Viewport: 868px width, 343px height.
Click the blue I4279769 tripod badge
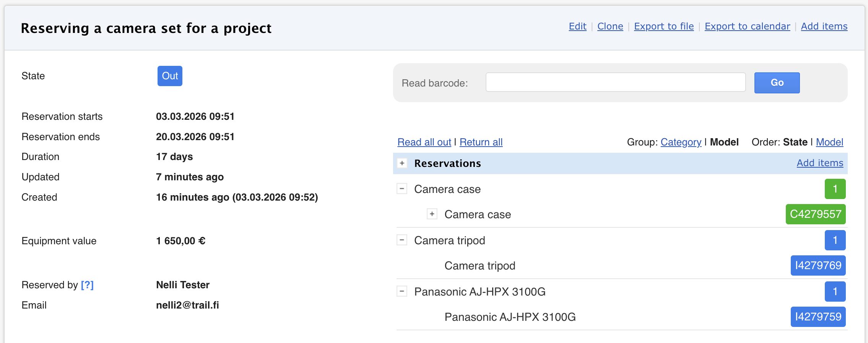tap(818, 265)
